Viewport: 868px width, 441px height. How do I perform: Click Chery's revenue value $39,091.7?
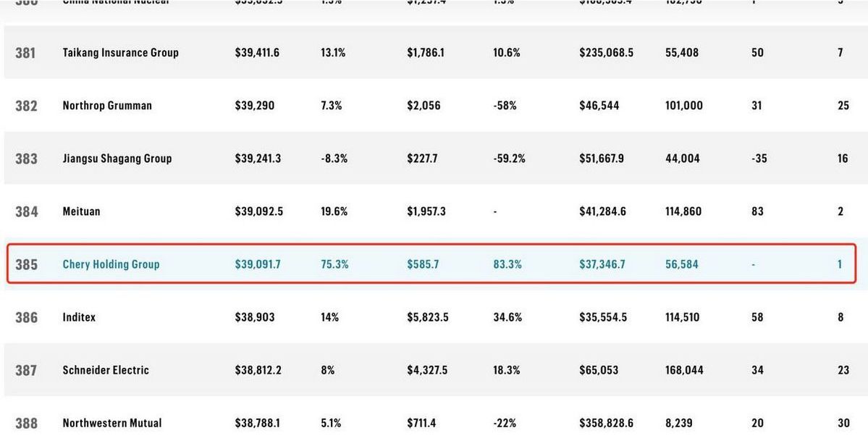pyautogui.click(x=257, y=264)
